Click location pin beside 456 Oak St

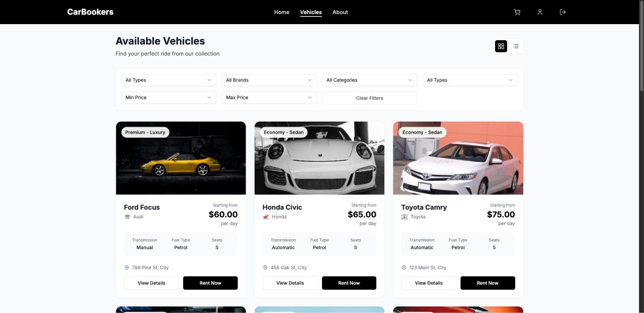pos(265,268)
